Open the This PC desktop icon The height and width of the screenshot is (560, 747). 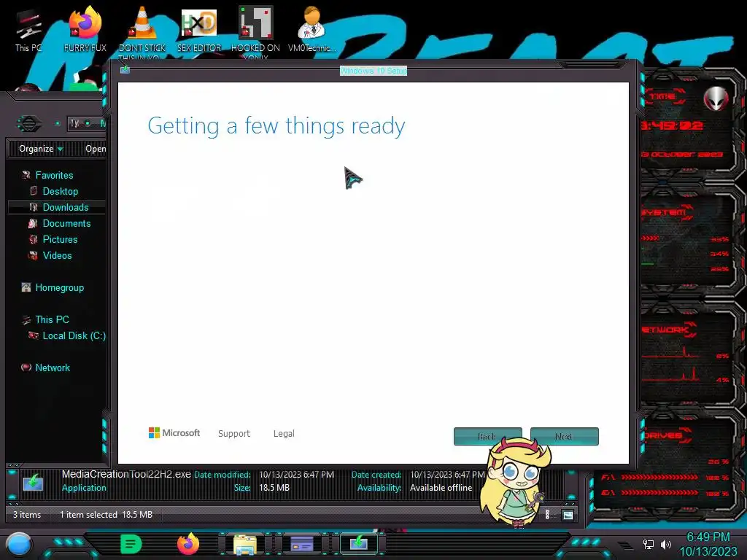(28, 28)
